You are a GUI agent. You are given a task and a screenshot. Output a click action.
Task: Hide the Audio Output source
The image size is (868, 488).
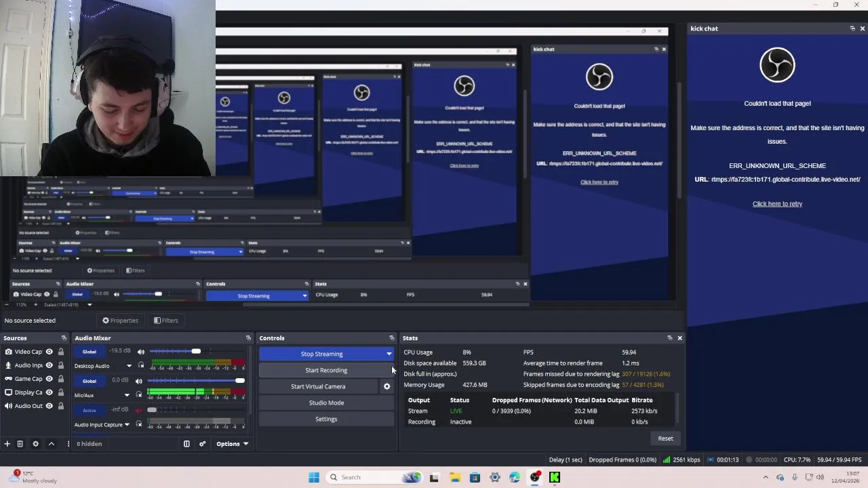pos(49,406)
